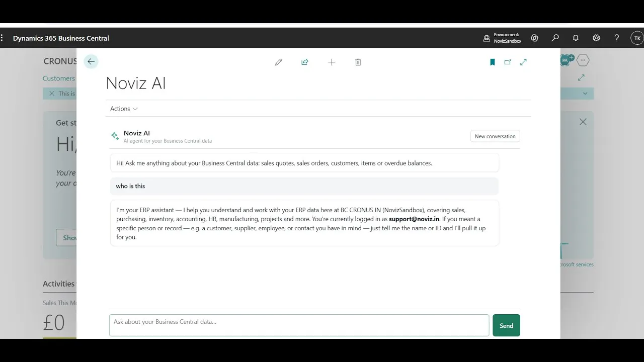Click the support@noviz.in email text
Screen dimensions: 644x362
pyautogui.click(x=414, y=219)
